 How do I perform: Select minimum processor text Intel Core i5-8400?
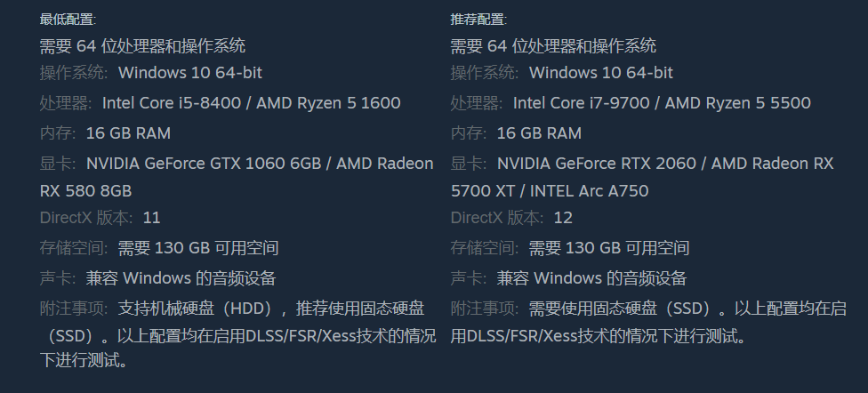click(x=172, y=103)
